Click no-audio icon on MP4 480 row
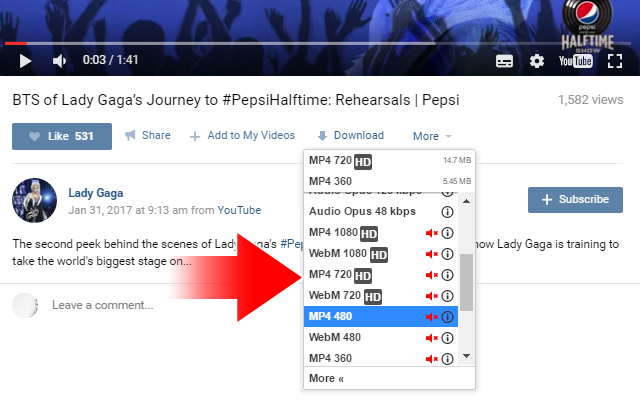Image resolution: width=640 pixels, height=400 pixels. pos(431,317)
